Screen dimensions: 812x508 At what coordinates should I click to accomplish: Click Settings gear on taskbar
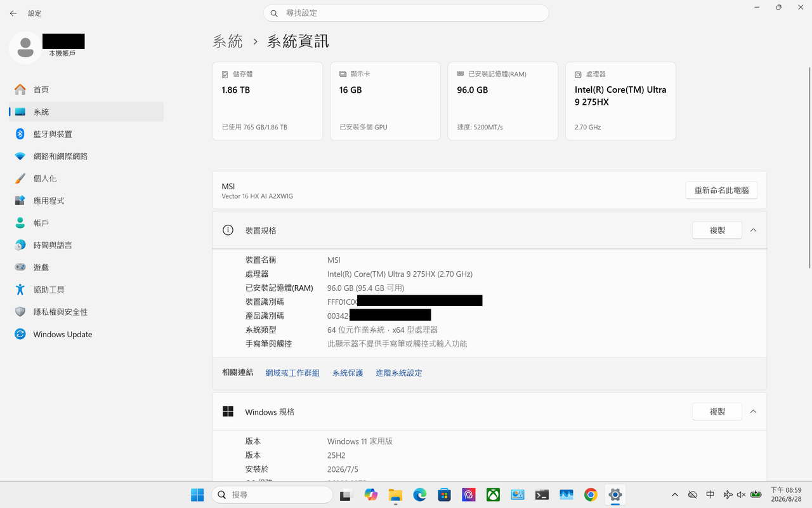click(615, 495)
